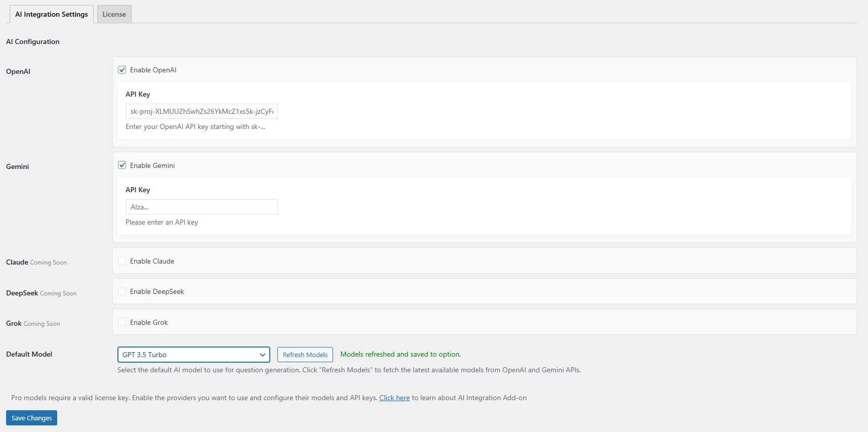The height and width of the screenshot is (432, 868).
Task: Click the AI Configuration heading
Action: tap(33, 41)
